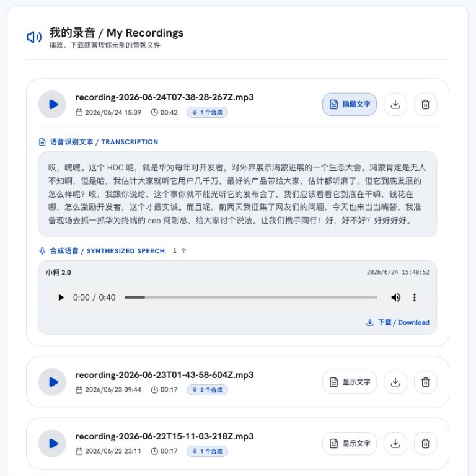This screenshot has height=476, width=476.
Task: Download the 2026-06-24T07-38-28 recording
Action: (x=395, y=104)
